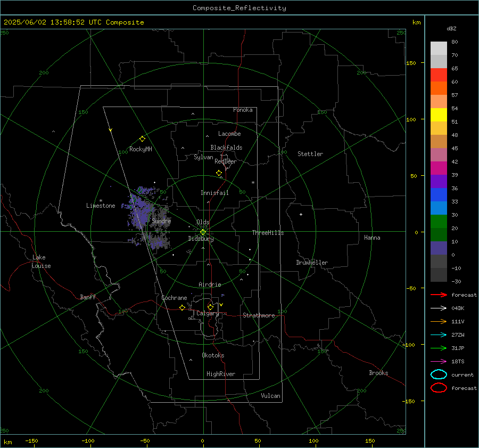Click the RockyMH label
This screenshot has height=448, width=479.
(141, 149)
